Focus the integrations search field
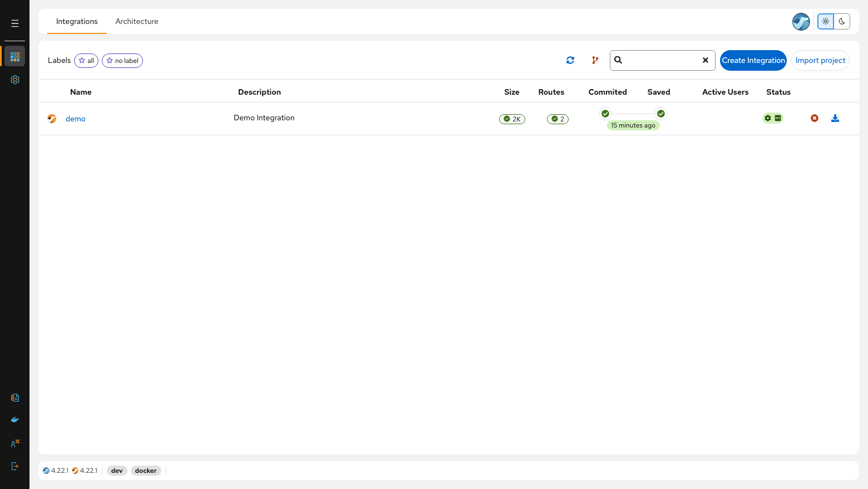This screenshot has width=868, height=489. (x=662, y=60)
